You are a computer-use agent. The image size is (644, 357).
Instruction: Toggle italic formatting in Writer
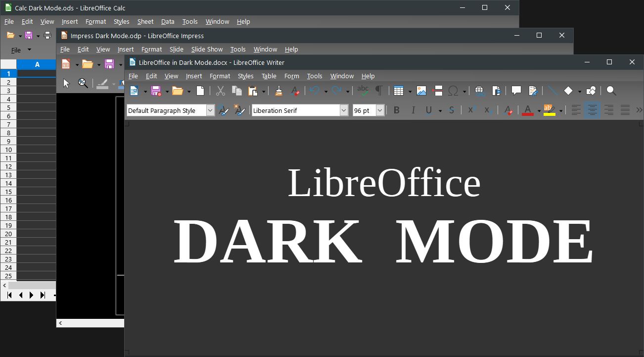[413, 110]
